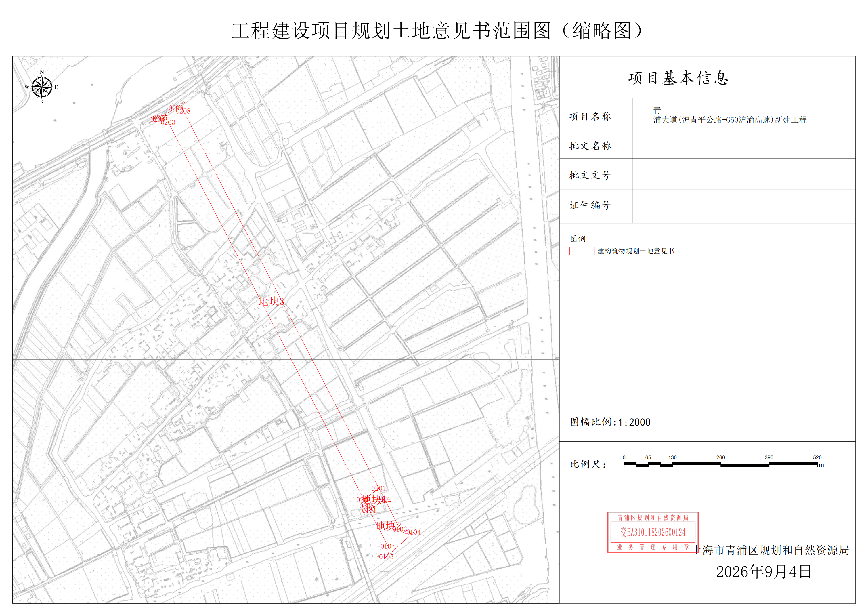Click the text 图幅比例:1:2000
Screen dimensions: 868x614
tap(610, 422)
